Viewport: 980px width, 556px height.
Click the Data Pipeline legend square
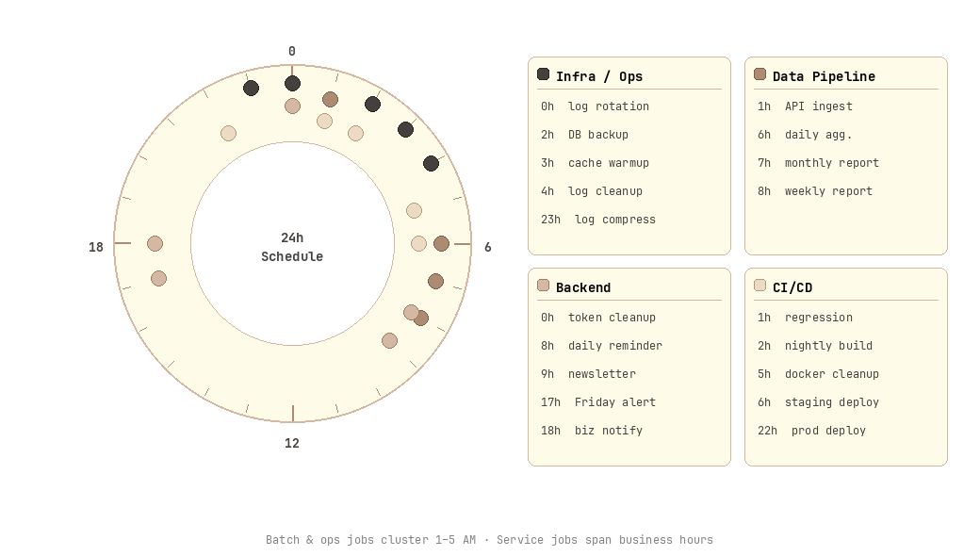759,73
